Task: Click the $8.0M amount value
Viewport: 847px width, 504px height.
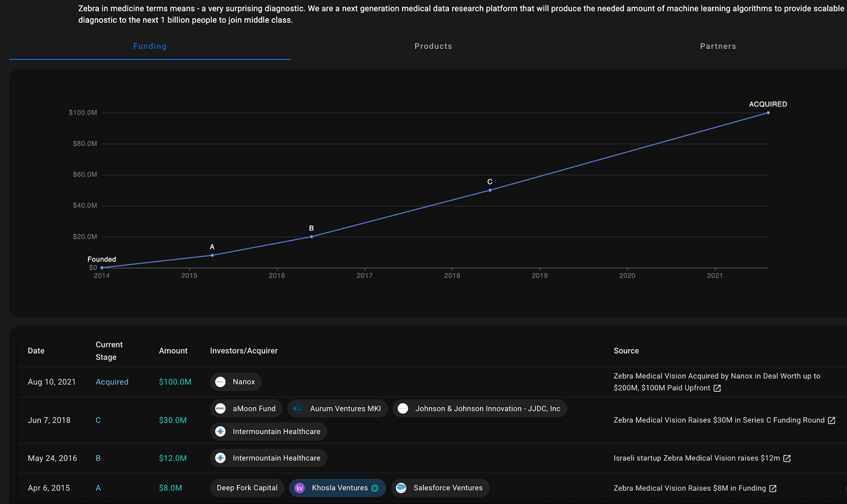Action: (x=170, y=488)
